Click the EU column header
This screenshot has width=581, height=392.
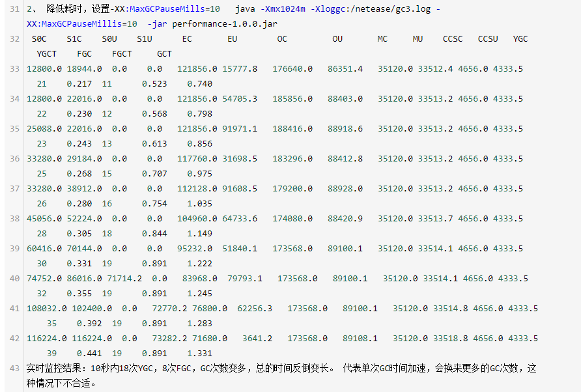233,39
